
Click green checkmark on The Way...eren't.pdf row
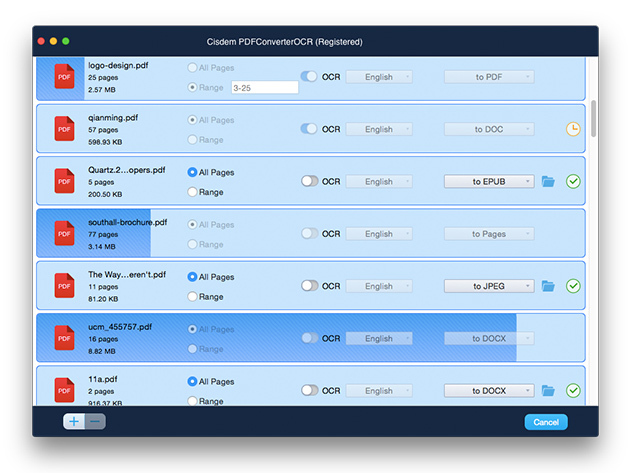573,286
